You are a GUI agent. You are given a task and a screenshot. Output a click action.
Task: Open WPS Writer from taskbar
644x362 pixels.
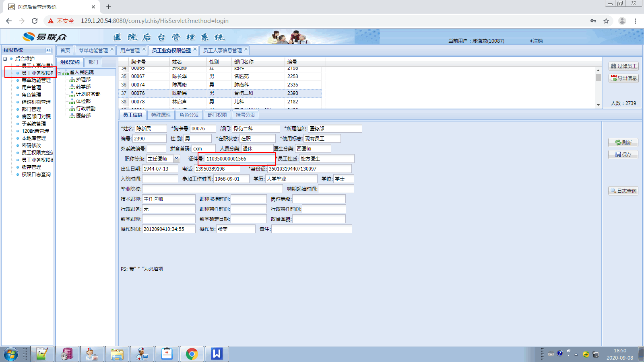point(217,354)
